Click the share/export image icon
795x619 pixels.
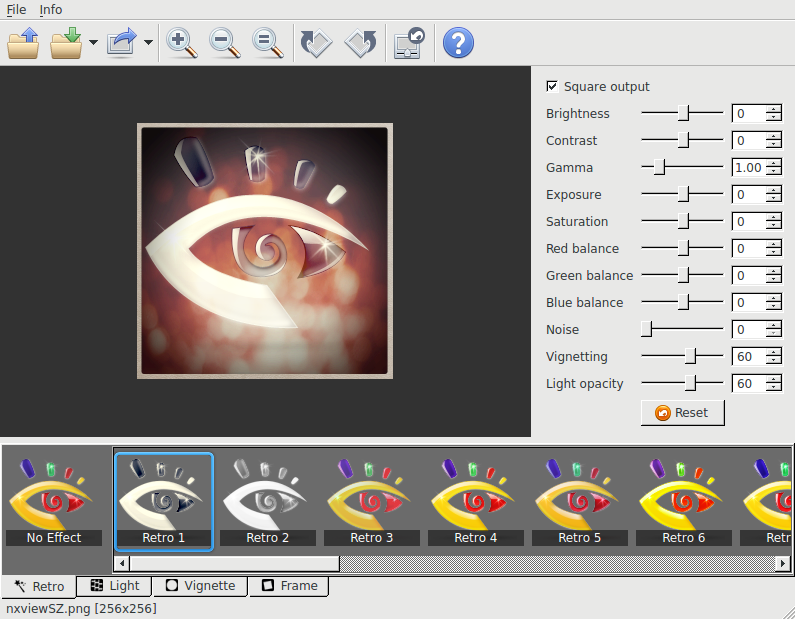(122, 43)
